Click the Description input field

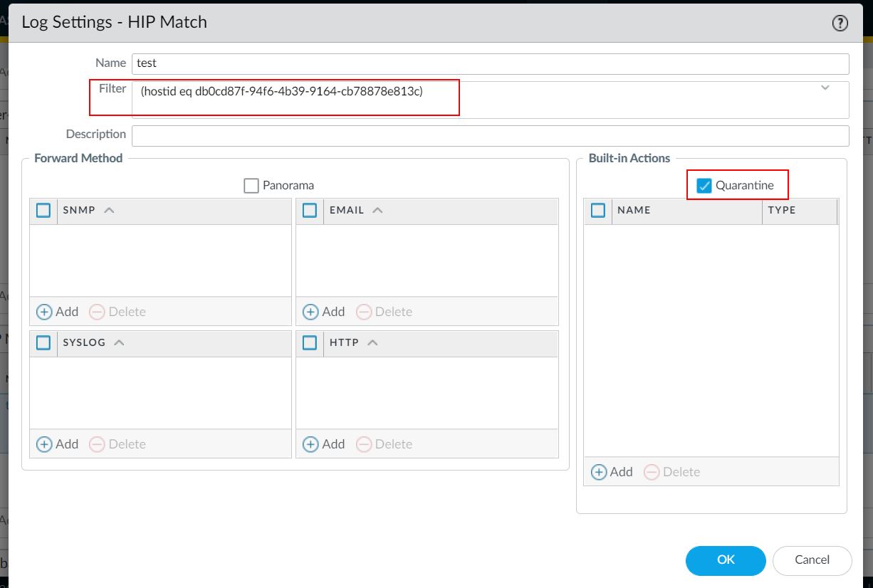490,135
